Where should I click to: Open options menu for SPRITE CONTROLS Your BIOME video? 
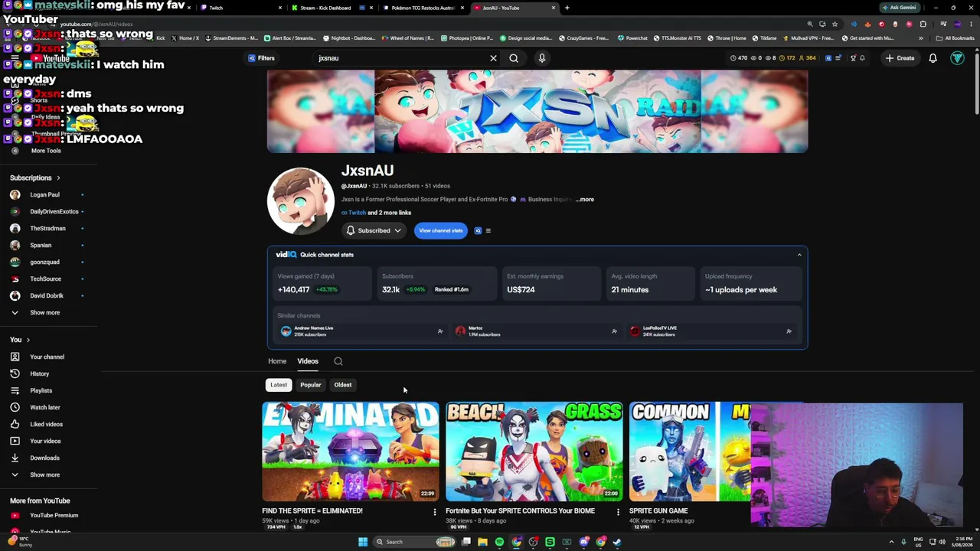point(618,512)
